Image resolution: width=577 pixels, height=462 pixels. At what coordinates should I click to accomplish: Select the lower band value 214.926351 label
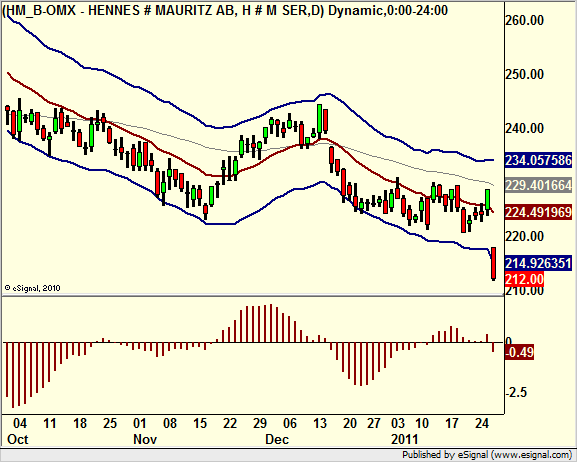(x=538, y=263)
